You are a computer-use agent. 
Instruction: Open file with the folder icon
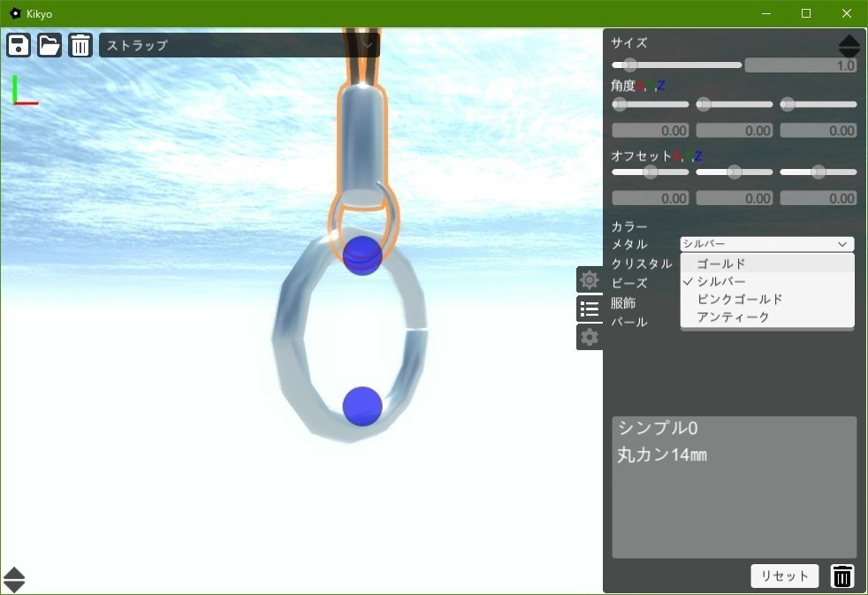(x=49, y=45)
